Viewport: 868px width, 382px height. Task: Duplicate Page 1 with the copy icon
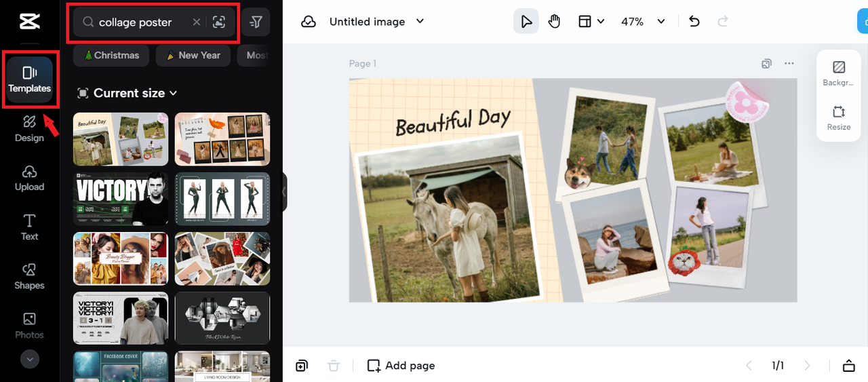[766, 64]
